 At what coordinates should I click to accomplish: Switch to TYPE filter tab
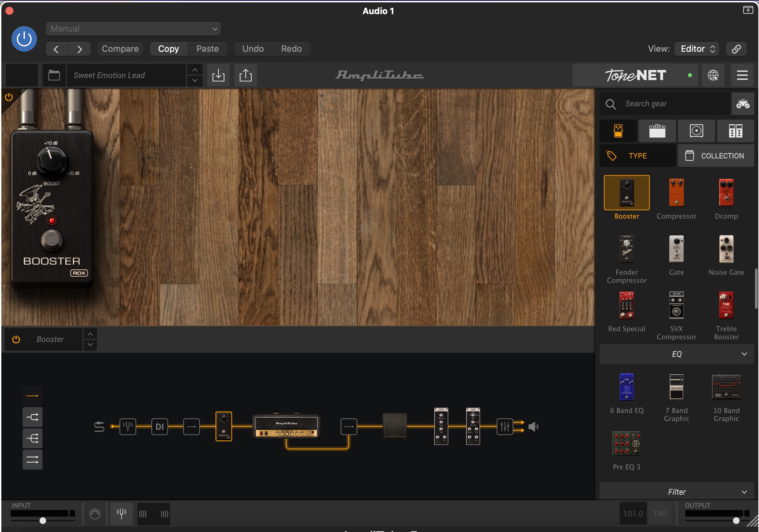tap(638, 156)
